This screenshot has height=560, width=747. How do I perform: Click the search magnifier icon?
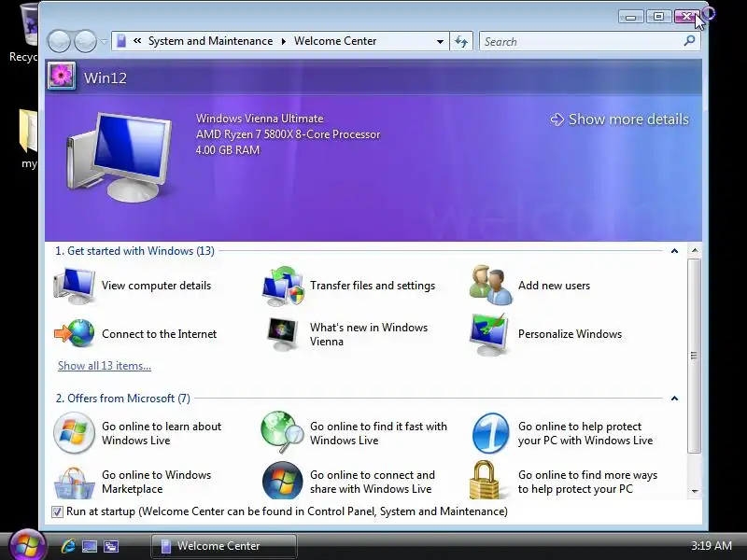tap(689, 41)
